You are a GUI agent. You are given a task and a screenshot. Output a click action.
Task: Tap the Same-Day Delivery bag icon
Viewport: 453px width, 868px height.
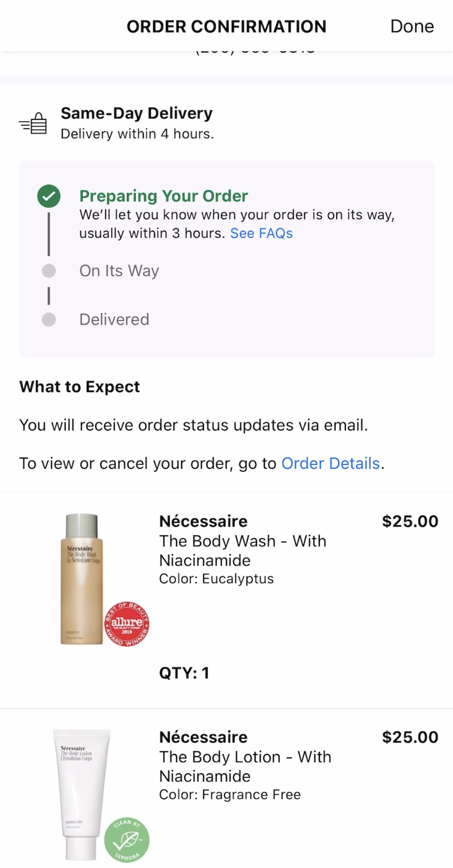[x=33, y=123]
